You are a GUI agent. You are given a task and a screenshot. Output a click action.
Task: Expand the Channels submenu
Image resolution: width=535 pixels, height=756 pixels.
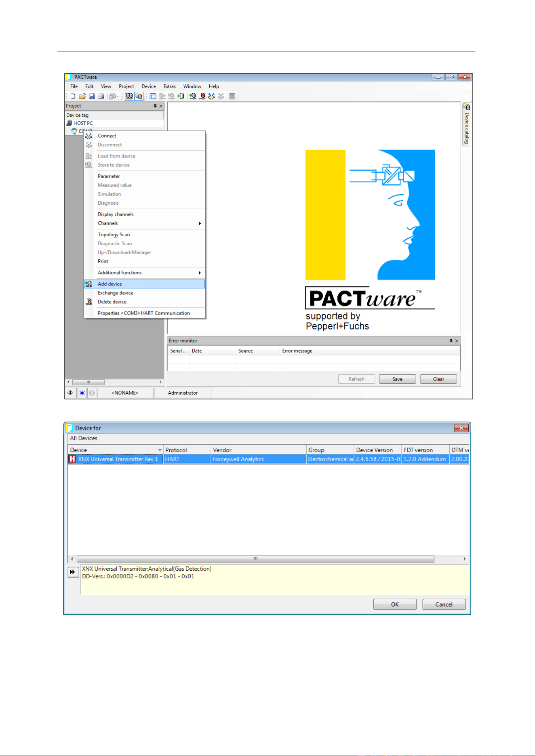click(145, 223)
